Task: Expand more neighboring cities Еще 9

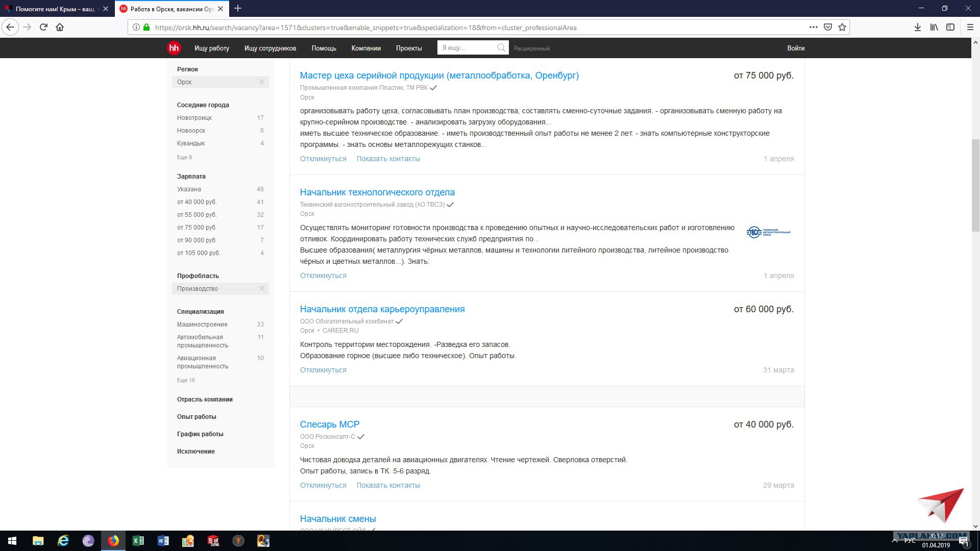Action: (x=184, y=157)
